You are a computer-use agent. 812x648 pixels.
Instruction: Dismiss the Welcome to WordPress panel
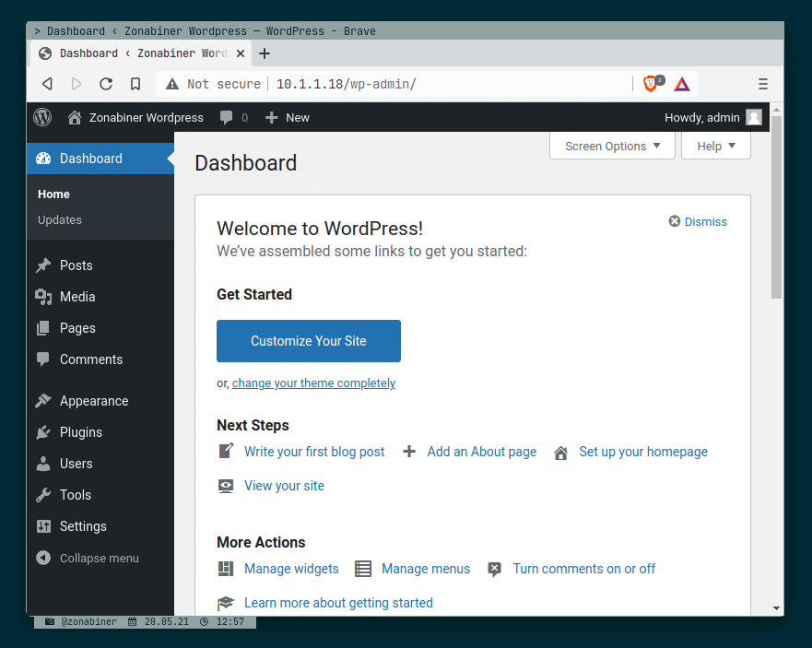point(698,221)
